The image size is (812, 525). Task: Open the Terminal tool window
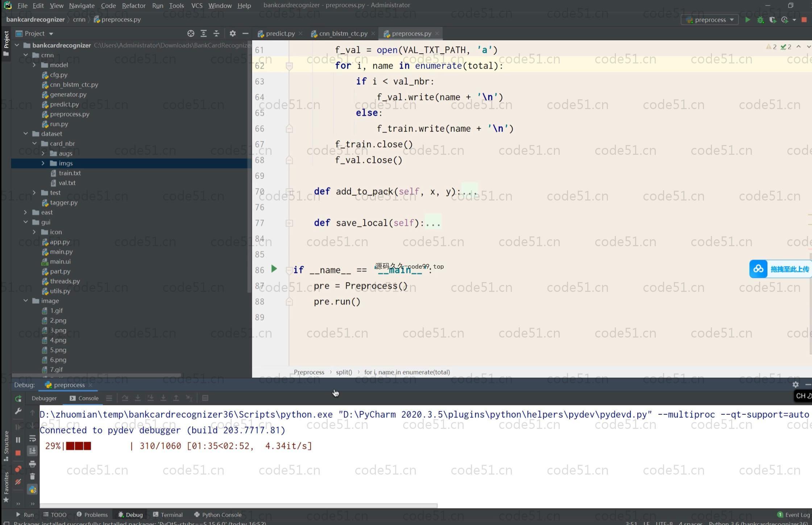pos(168,515)
